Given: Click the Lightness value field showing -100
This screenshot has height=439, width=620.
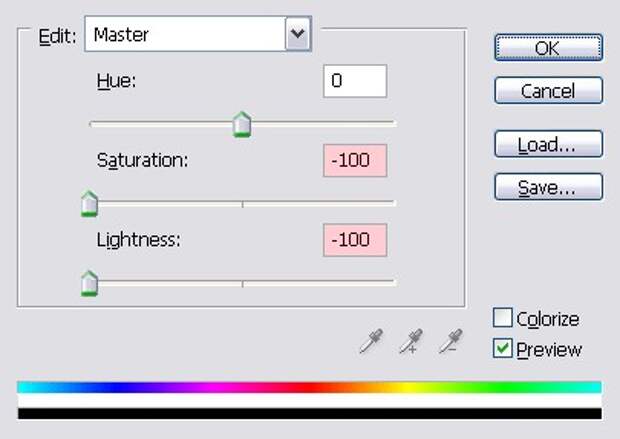Looking at the screenshot, I should 354,240.
